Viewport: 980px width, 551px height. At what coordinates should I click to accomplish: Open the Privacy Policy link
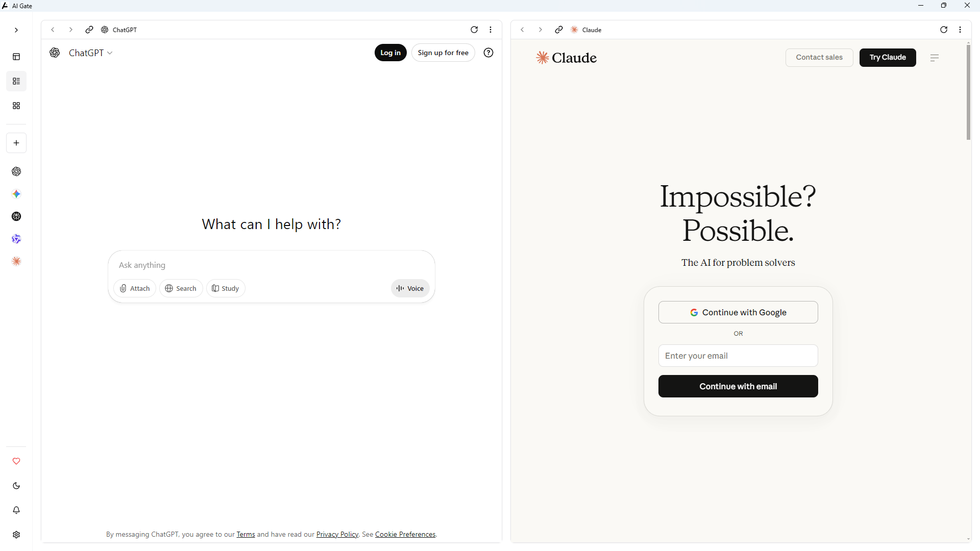point(337,534)
